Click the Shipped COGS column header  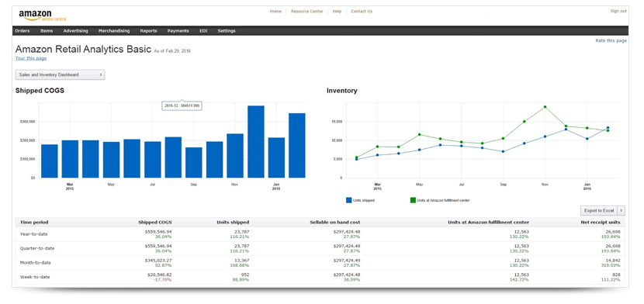(155, 223)
